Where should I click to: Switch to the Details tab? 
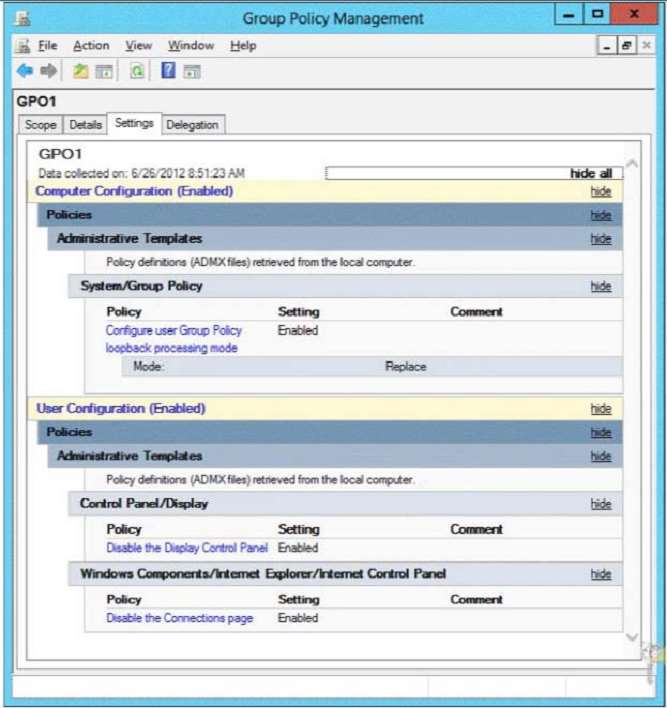(x=85, y=125)
